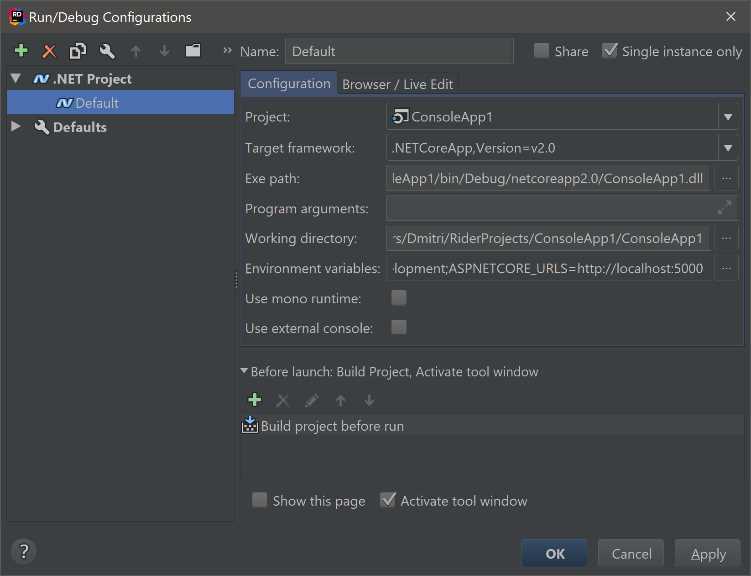This screenshot has width=751, height=576.
Task: Click the Name input field
Action: (x=399, y=51)
